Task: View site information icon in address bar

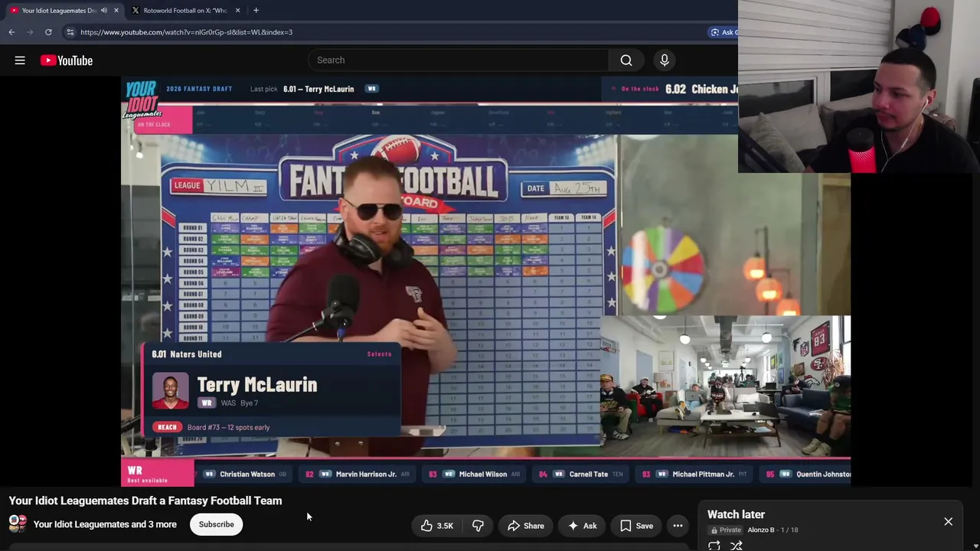Action: coord(70,32)
